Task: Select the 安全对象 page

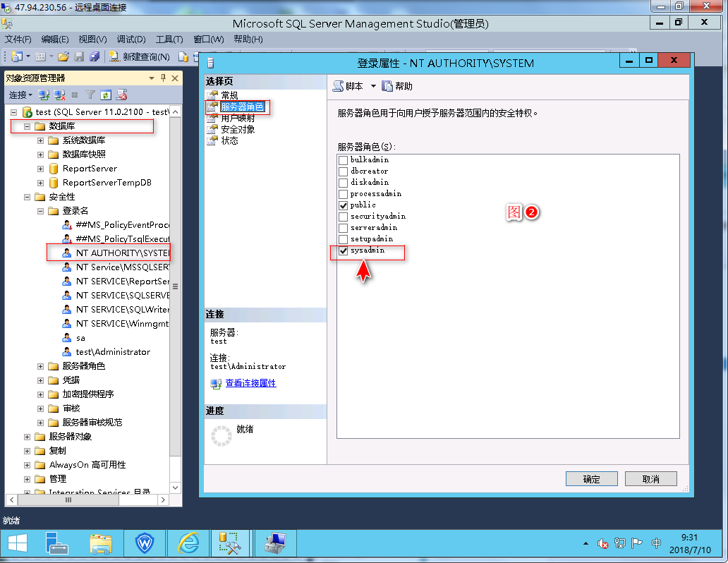Action: point(238,129)
